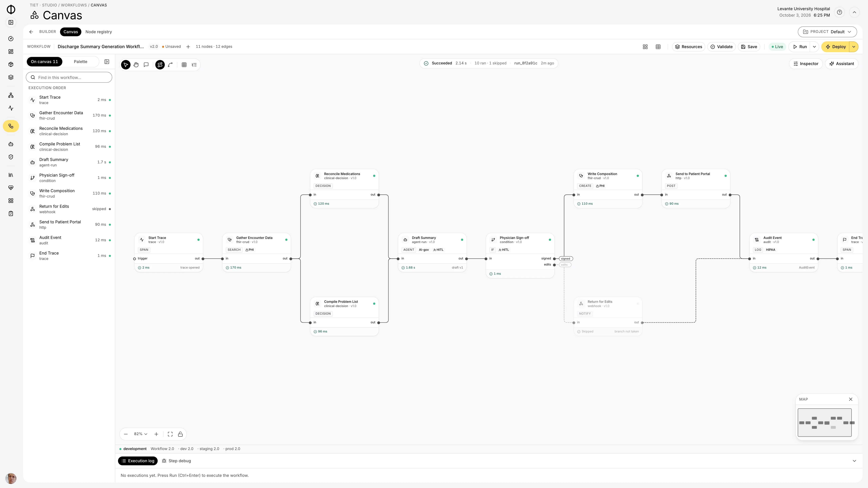Zoom in with the plus icon
868x488 pixels.
[156, 434]
